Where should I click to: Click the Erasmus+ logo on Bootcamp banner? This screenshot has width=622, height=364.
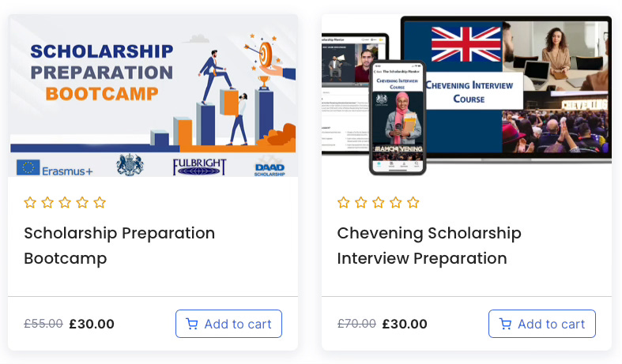pyautogui.click(x=55, y=168)
